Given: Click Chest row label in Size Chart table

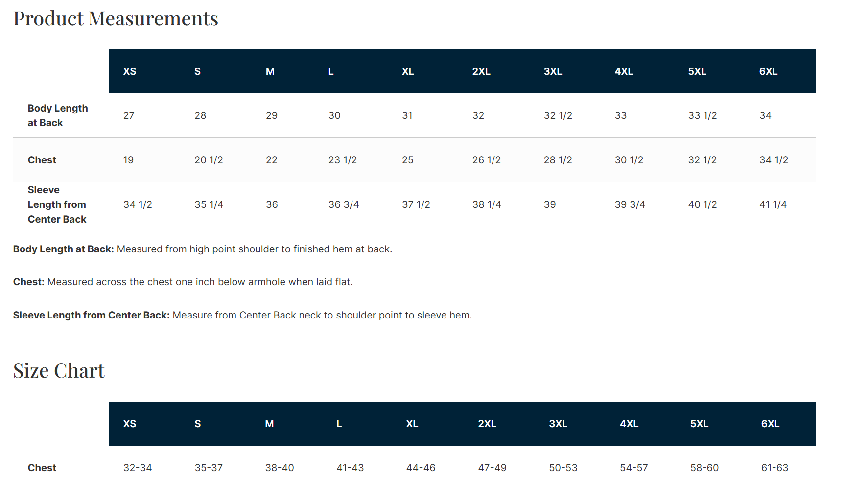Looking at the screenshot, I should click(x=42, y=468).
